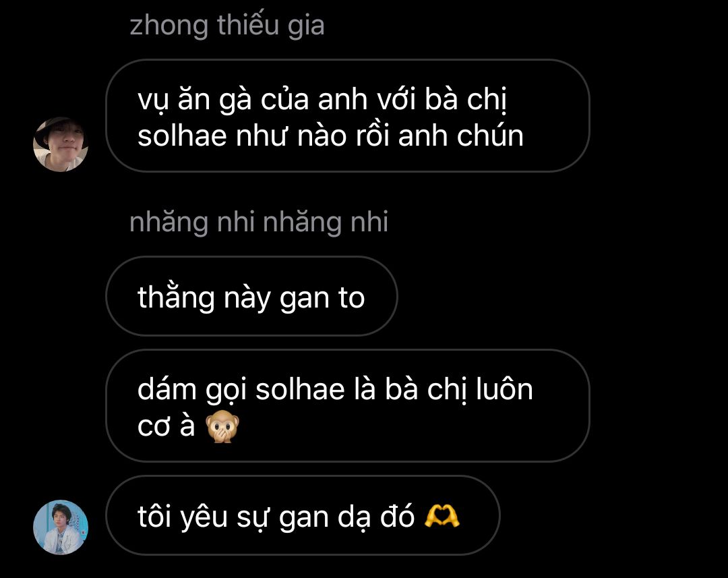This screenshot has width=728, height=578.
Task: Click 'solhae' in the third message bubble
Action: pyautogui.click(x=301, y=389)
